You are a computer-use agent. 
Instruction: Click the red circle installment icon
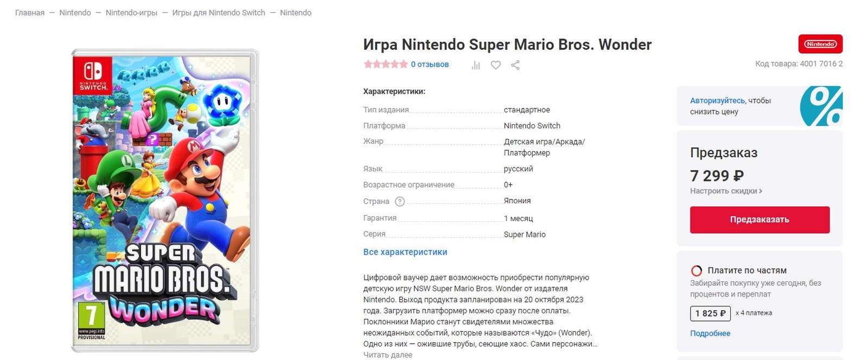[x=697, y=271]
